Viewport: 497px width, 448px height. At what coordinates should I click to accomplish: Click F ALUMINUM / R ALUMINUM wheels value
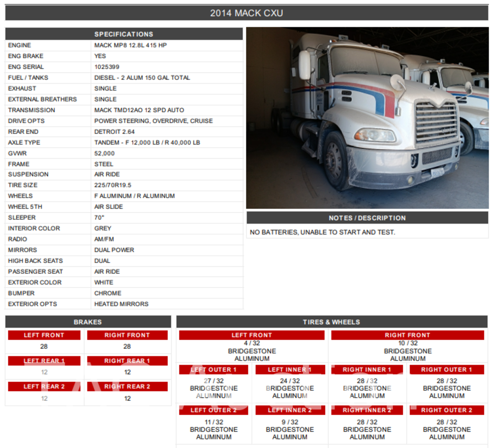pos(134,196)
